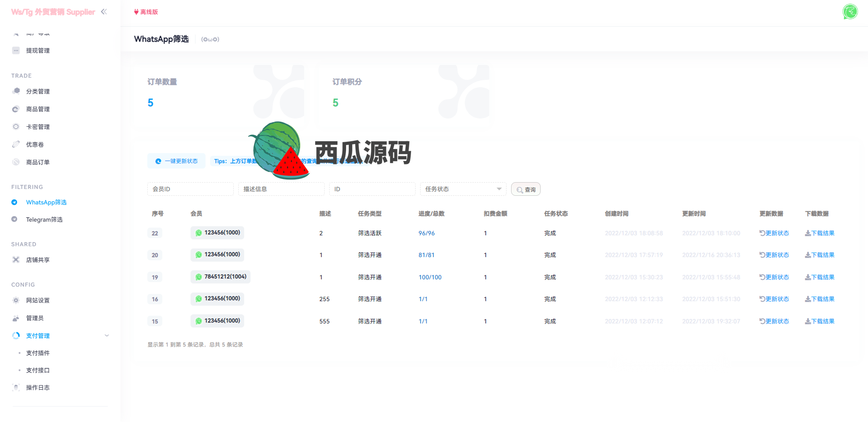Collapse the 支付管理 menu via its chevron
The width and height of the screenshot is (868, 422).
107,336
